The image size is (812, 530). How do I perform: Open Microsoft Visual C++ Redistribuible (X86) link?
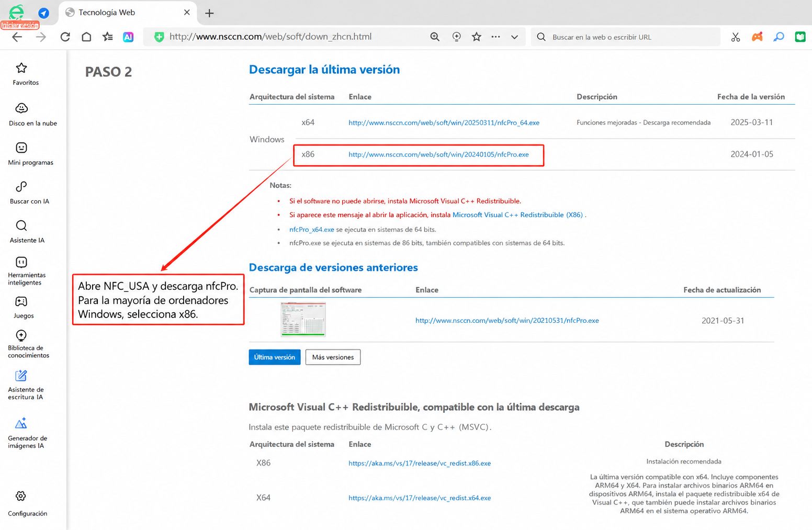(517, 215)
